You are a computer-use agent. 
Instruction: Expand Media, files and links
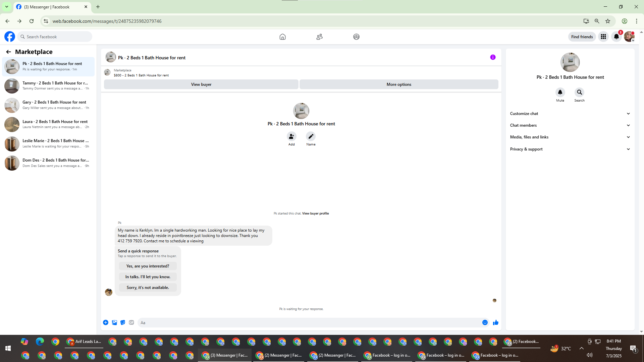tap(570, 137)
